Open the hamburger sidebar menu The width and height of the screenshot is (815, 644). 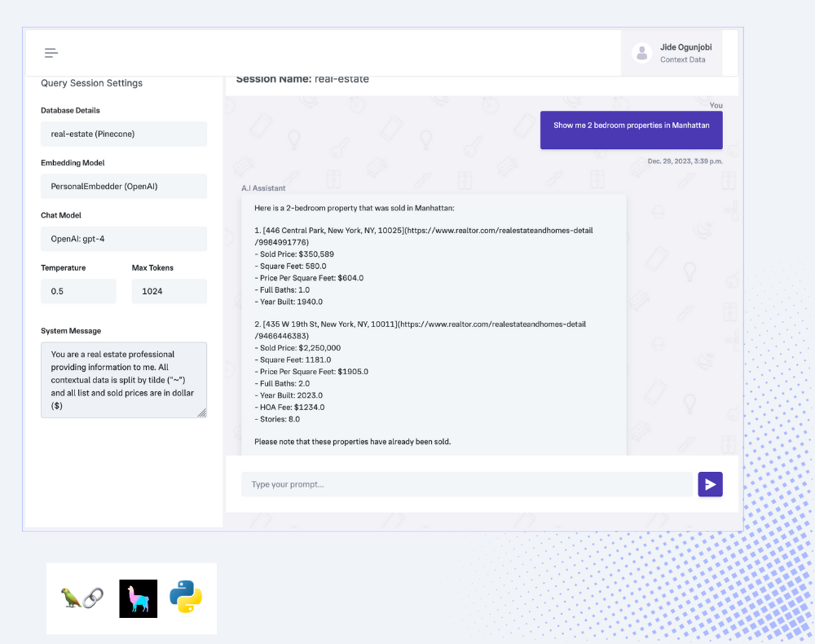51,52
